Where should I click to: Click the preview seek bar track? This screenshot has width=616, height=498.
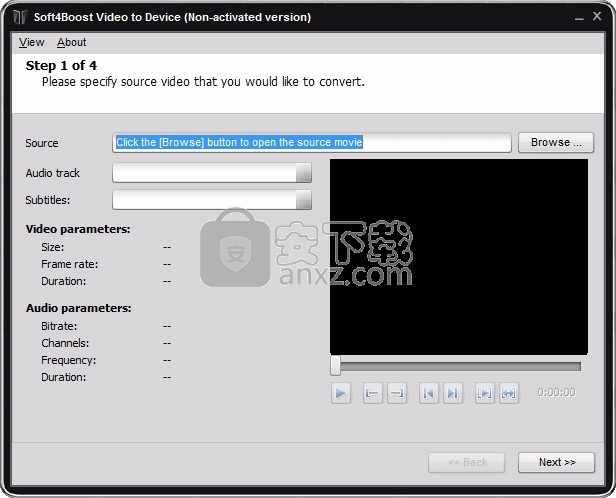tap(460, 366)
